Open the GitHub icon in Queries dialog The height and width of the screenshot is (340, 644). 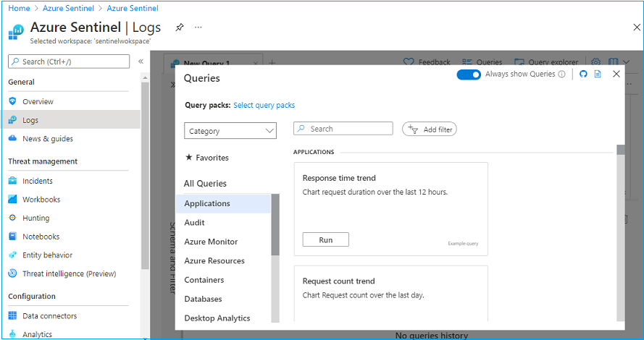583,74
